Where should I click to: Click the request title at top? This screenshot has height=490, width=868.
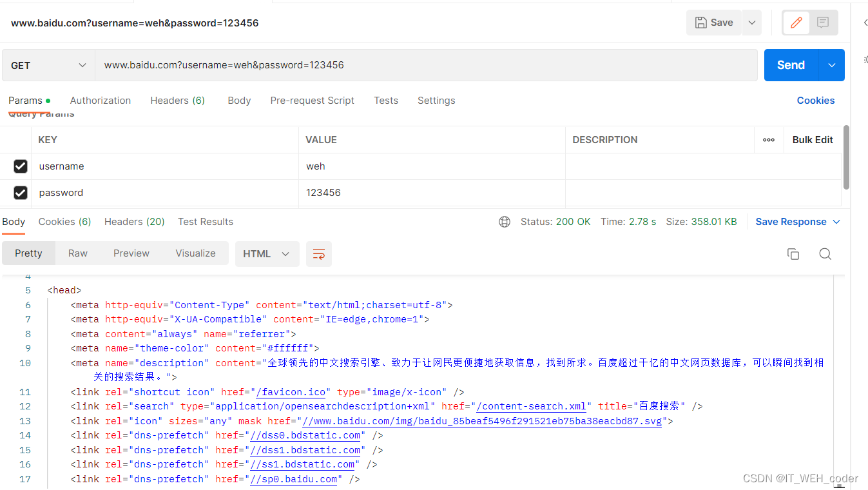click(135, 23)
